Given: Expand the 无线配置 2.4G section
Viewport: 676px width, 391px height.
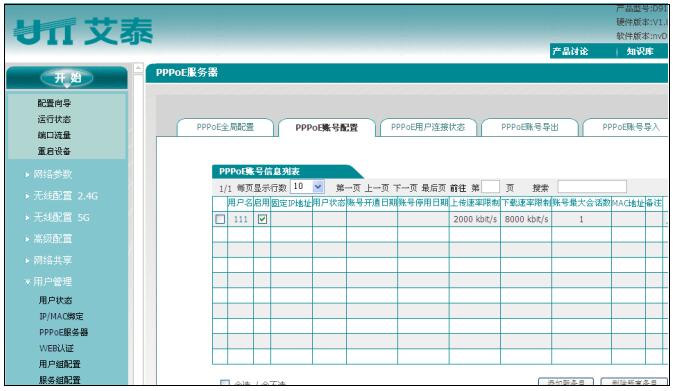Looking at the screenshot, I should 66,196.
